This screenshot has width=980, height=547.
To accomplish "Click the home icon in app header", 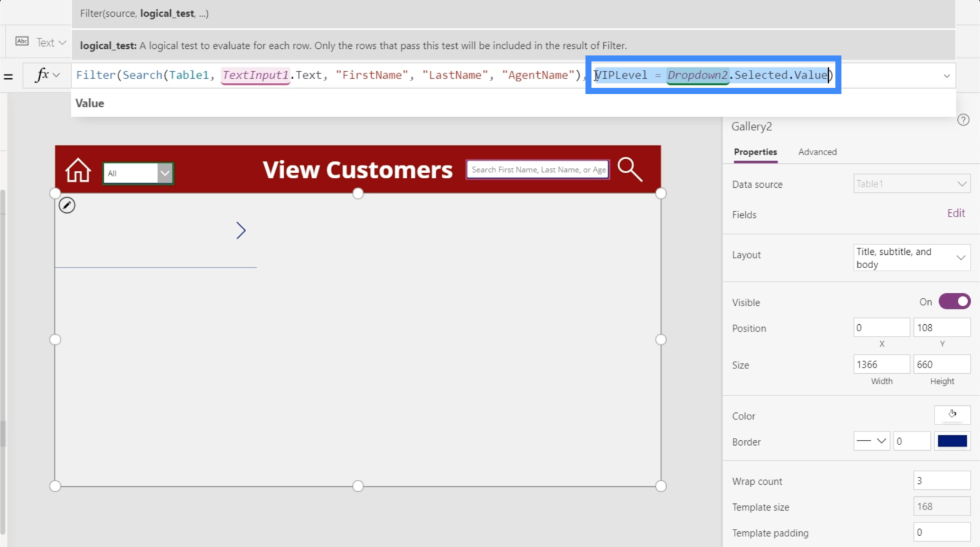I will click(x=78, y=170).
